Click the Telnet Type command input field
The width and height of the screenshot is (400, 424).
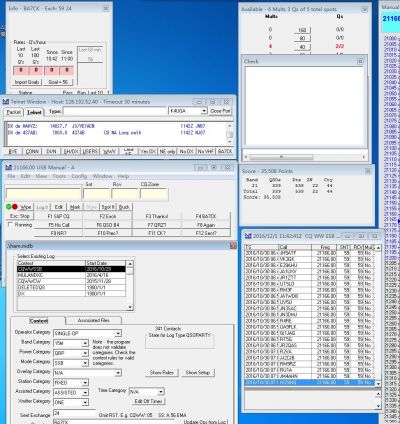click(115, 111)
